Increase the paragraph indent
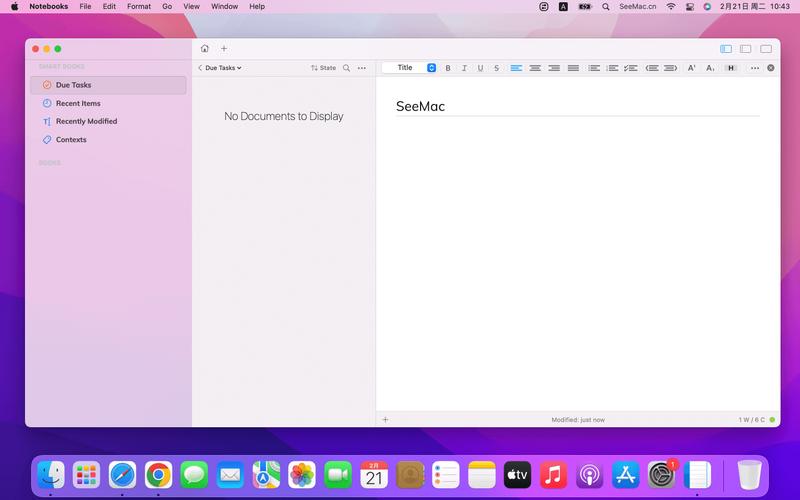Image resolution: width=800 pixels, height=500 pixels. coord(670,68)
